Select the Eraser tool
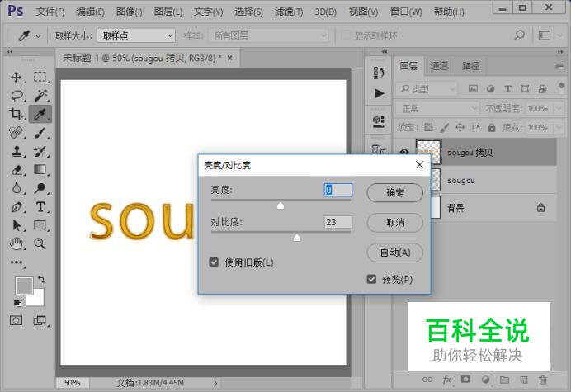The height and width of the screenshot is (392, 571). 17,170
